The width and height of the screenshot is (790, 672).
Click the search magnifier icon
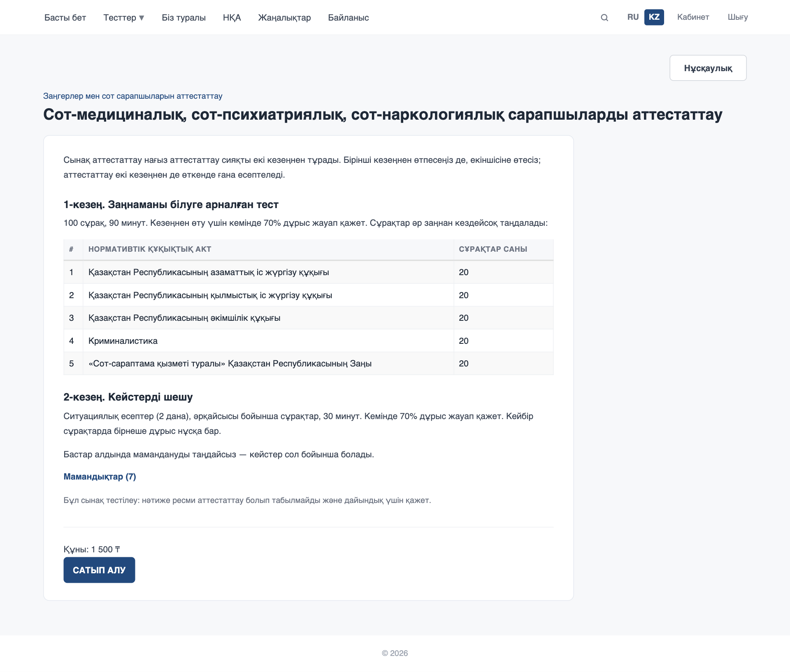604,17
